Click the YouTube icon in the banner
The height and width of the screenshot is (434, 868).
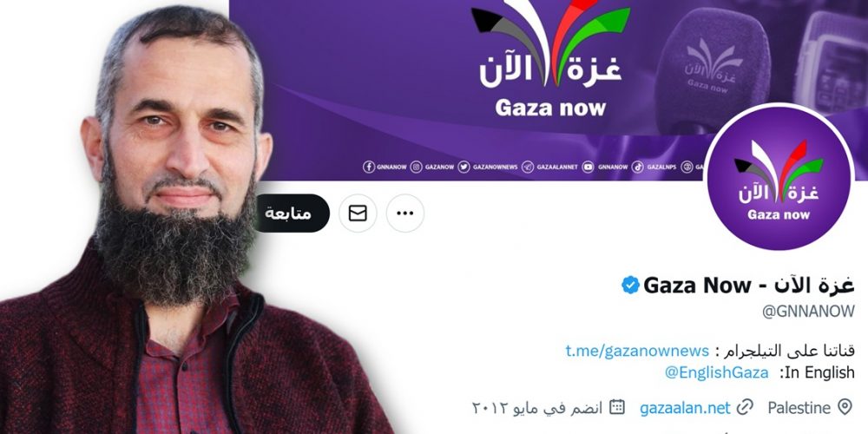(588, 167)
